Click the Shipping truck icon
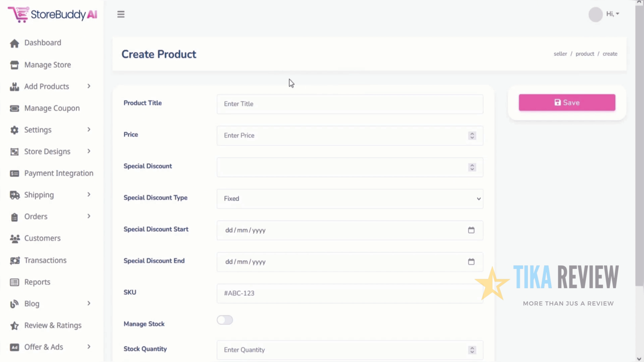This screenshot has height=362, width=644. pos(14,195)
